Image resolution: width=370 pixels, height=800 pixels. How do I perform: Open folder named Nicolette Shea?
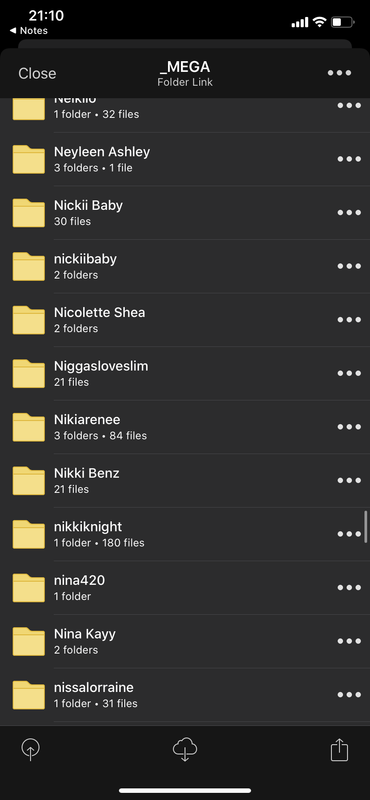[185, 320]
